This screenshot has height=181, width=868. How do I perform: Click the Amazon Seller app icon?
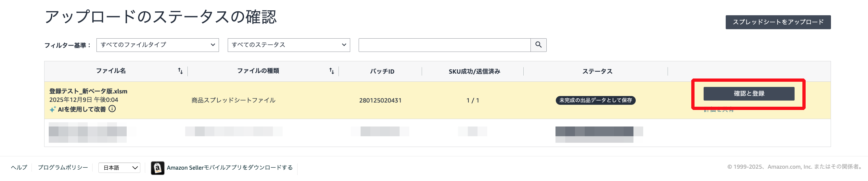(x=157, y=168)
